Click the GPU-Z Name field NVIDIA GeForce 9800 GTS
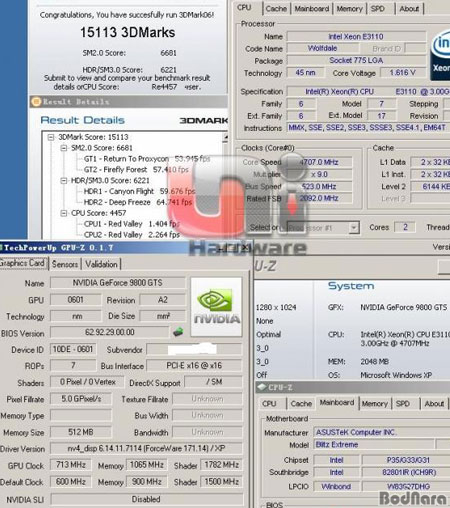This screenshot has width=450, height=508. [x=118, y=283]
